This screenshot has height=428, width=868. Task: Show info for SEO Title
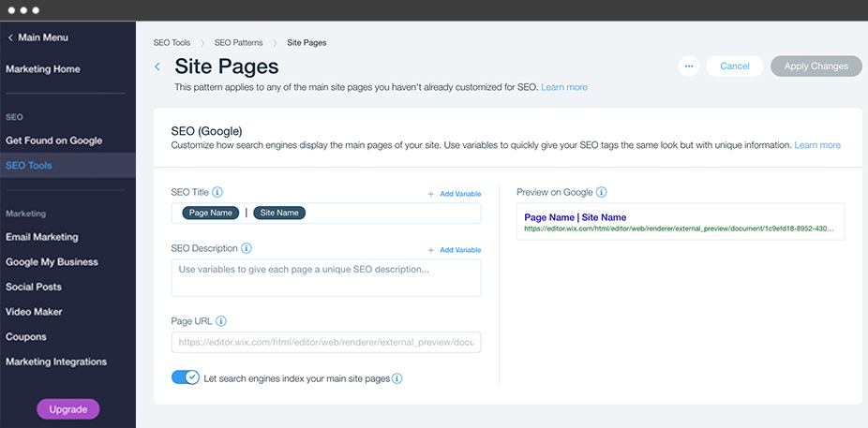pos(217,192)
